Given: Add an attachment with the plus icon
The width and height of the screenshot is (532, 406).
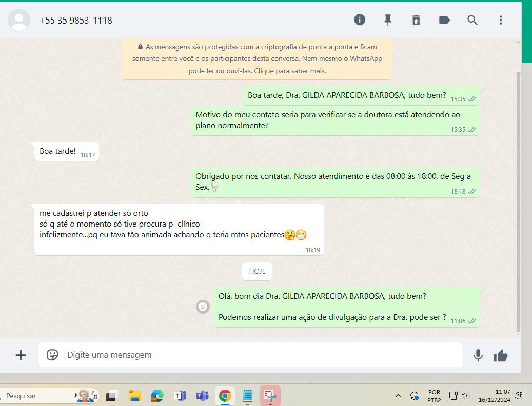Looking at the screenshot, I should coord(21,355).
